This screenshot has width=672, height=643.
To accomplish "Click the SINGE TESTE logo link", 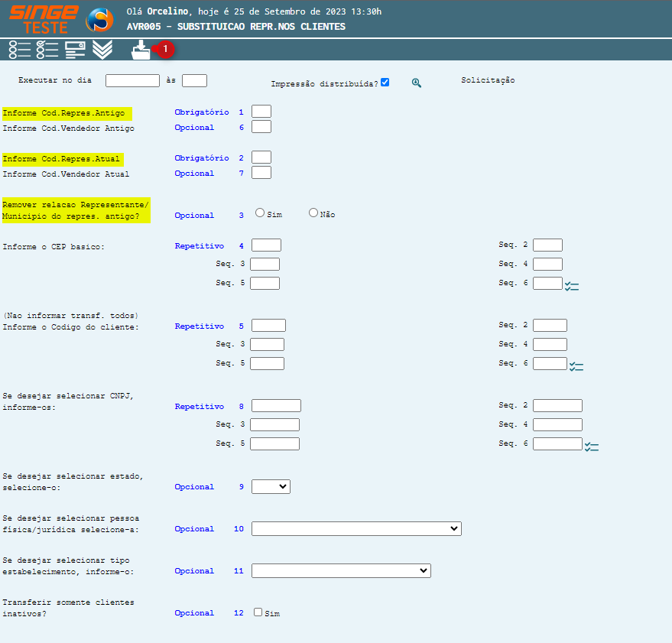I will [43, 19].
